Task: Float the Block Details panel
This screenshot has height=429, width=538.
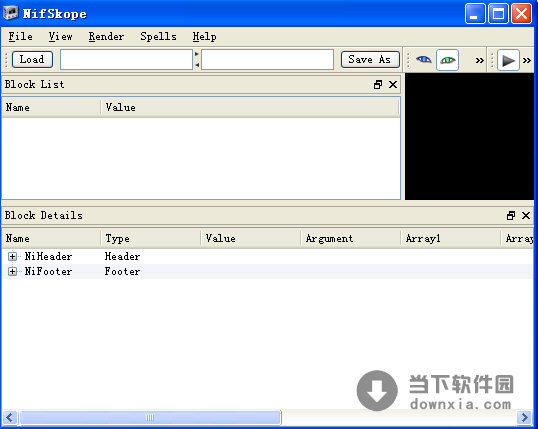Action: pos(511,216)
